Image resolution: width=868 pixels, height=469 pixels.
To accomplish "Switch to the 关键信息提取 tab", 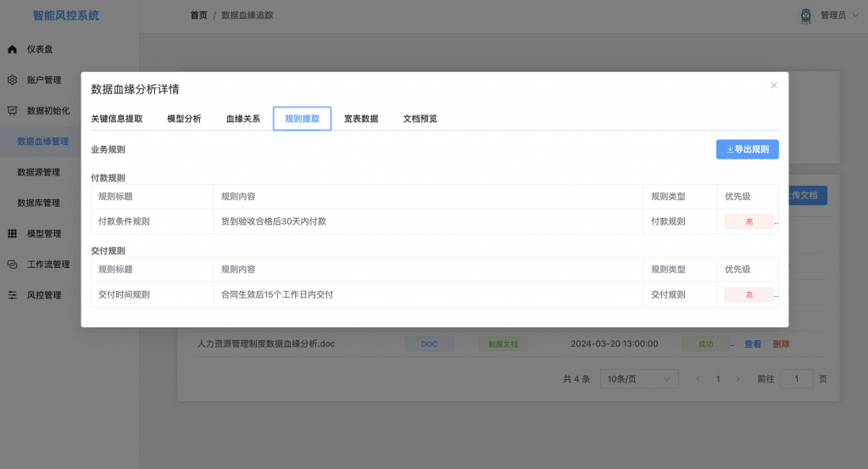I will coord(117,119).
